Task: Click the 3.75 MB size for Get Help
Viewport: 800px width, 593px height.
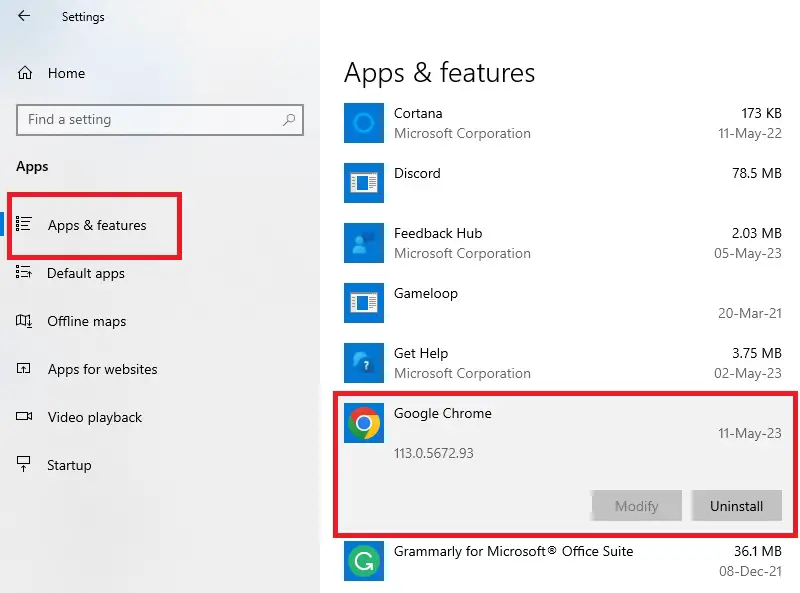Action: point(757,353)
